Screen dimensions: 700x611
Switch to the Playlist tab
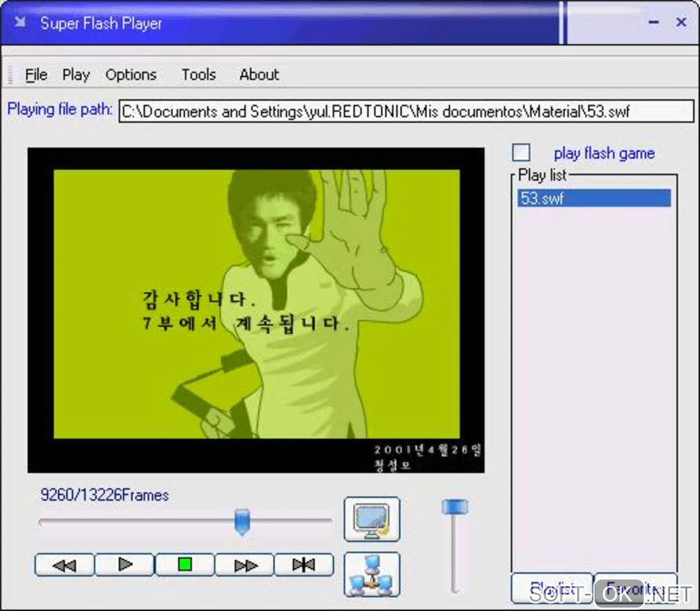coord(552,588)
